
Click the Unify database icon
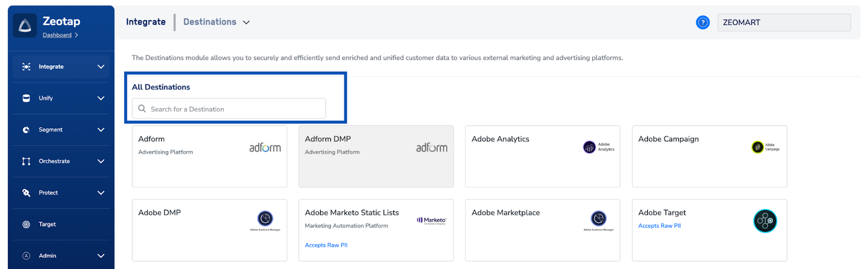[x=26, y=98]
